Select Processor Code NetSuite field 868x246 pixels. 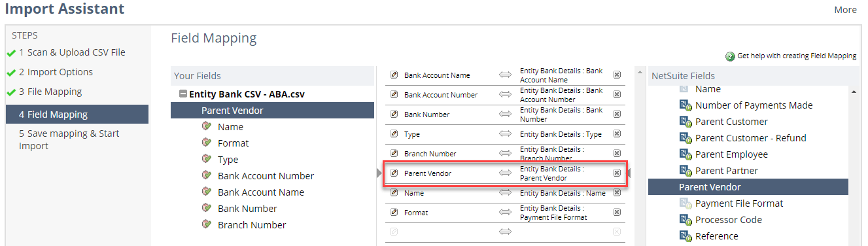coord(729,220)
